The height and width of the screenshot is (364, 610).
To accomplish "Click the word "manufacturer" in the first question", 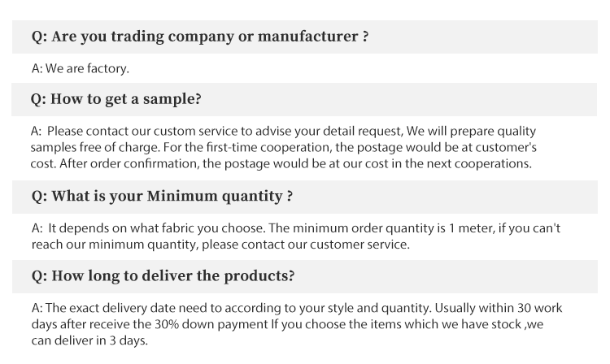I will [306, 37].
